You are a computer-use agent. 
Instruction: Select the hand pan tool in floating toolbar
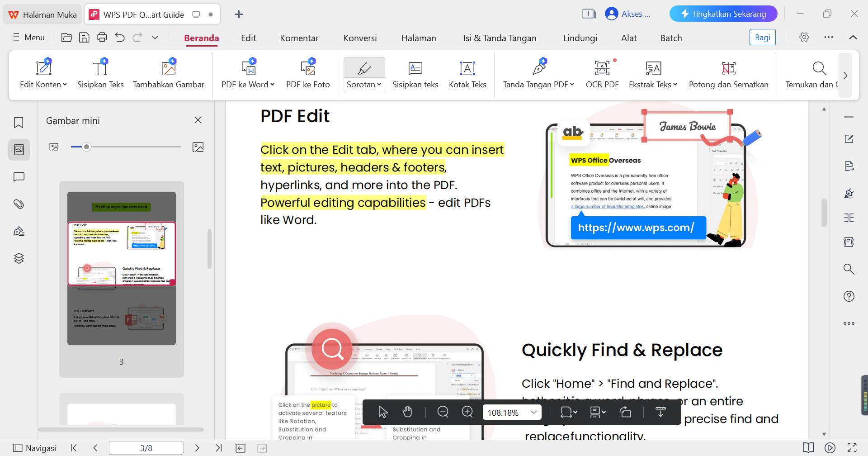click(407, 412)
